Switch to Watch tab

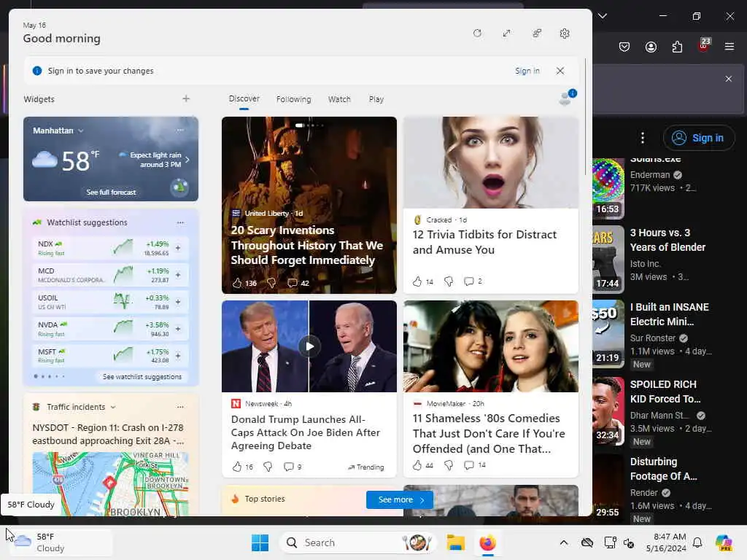click(339, 99)
